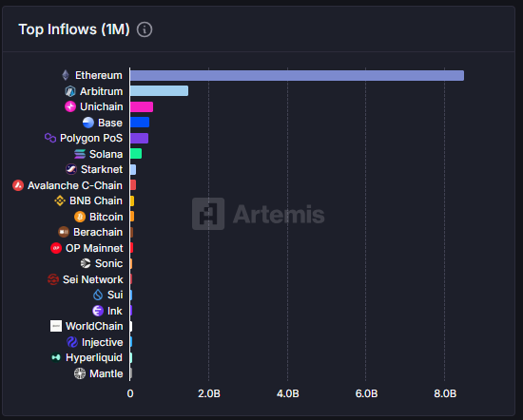Click the purple Polygon PoS bar
The height and width of the screenshot is (420, 523).
coord(139,138)
